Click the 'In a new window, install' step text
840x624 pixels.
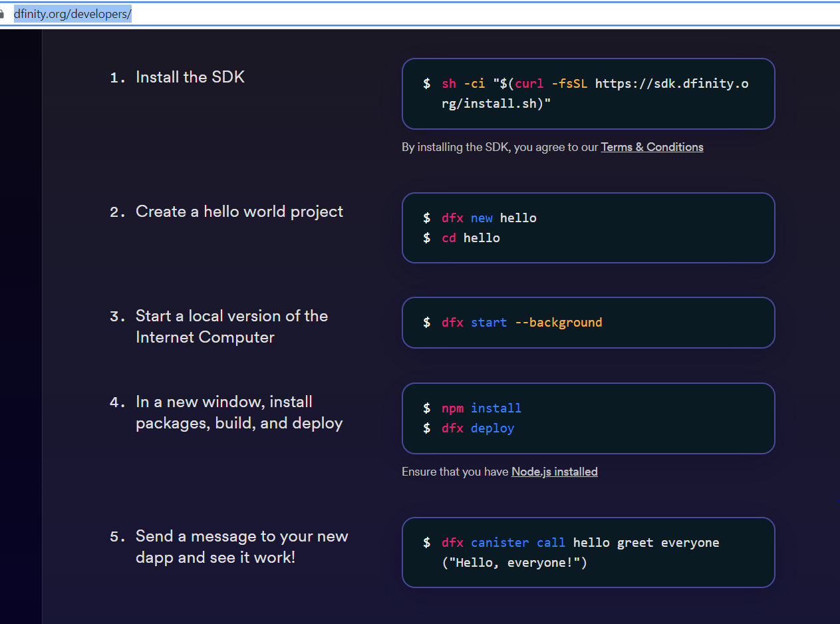coord(239,412)
